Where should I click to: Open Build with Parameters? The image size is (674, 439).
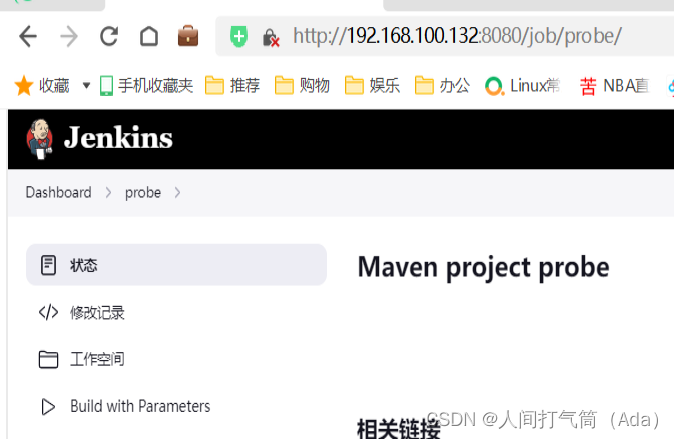(x=140, y=406)
